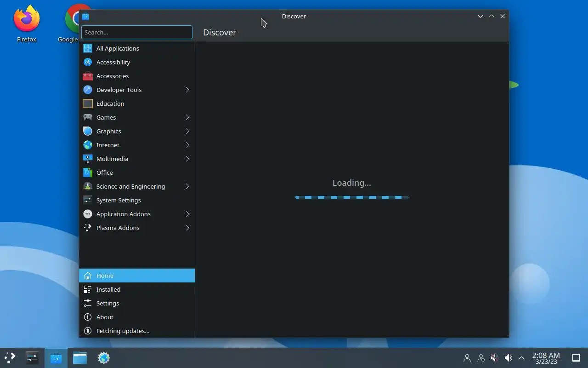Image resolution: width=588 pixels, height=368 pixels.
Task: Click the task manager settings taskbar icon
Action: pos(32,357)
